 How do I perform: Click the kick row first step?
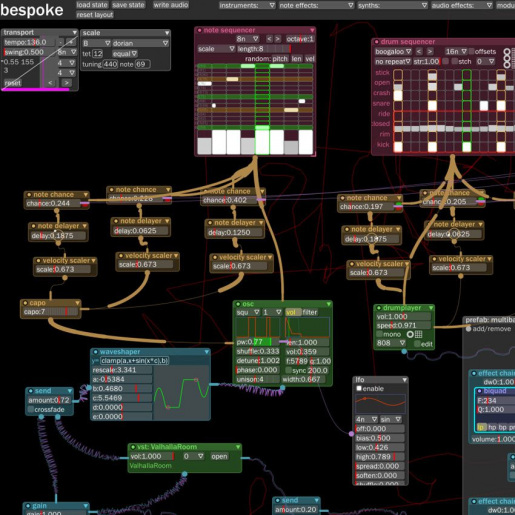(x=398, y=146)
